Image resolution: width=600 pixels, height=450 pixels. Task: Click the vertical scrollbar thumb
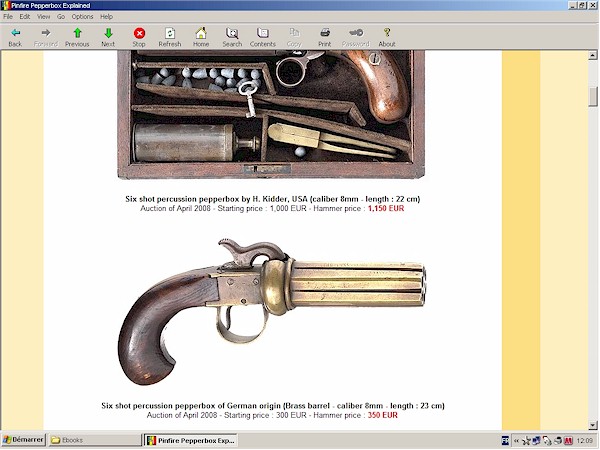(593, 96)
